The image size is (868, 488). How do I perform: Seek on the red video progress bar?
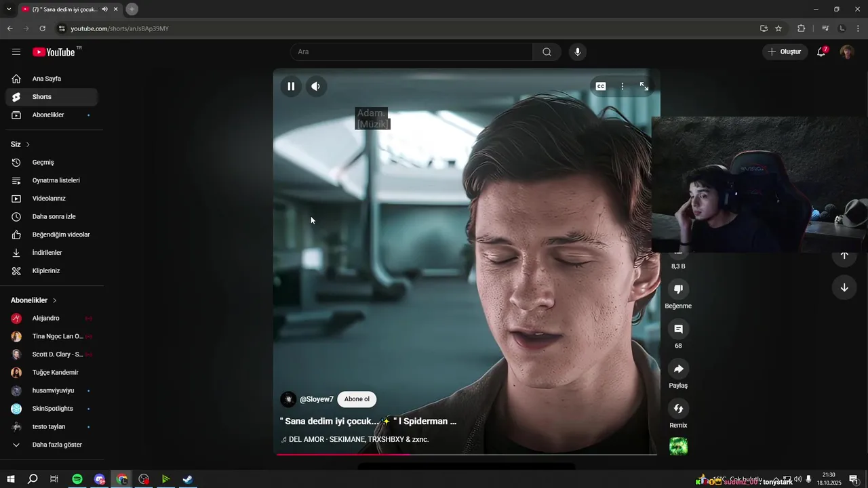(x=466, y=454)
